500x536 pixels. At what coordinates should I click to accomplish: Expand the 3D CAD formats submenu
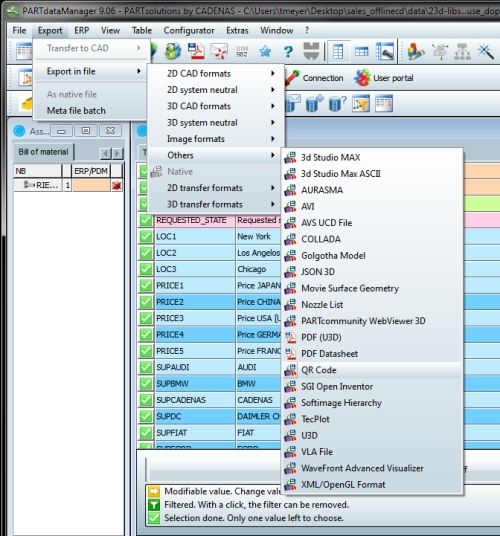216,106
